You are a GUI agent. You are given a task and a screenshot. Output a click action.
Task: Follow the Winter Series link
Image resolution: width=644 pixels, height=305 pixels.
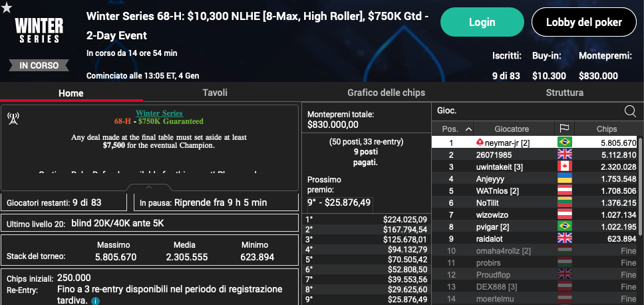[x=160, y=113]
